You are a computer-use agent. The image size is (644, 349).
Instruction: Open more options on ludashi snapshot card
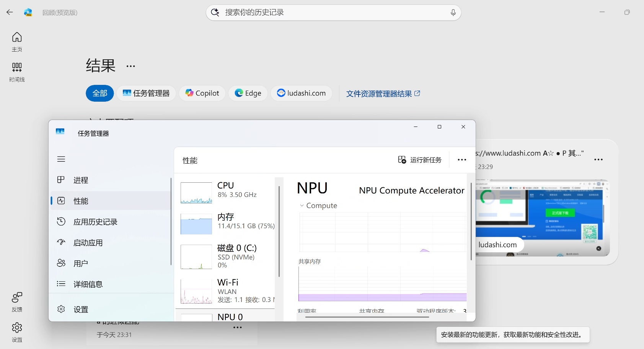[x=598, y=160]
